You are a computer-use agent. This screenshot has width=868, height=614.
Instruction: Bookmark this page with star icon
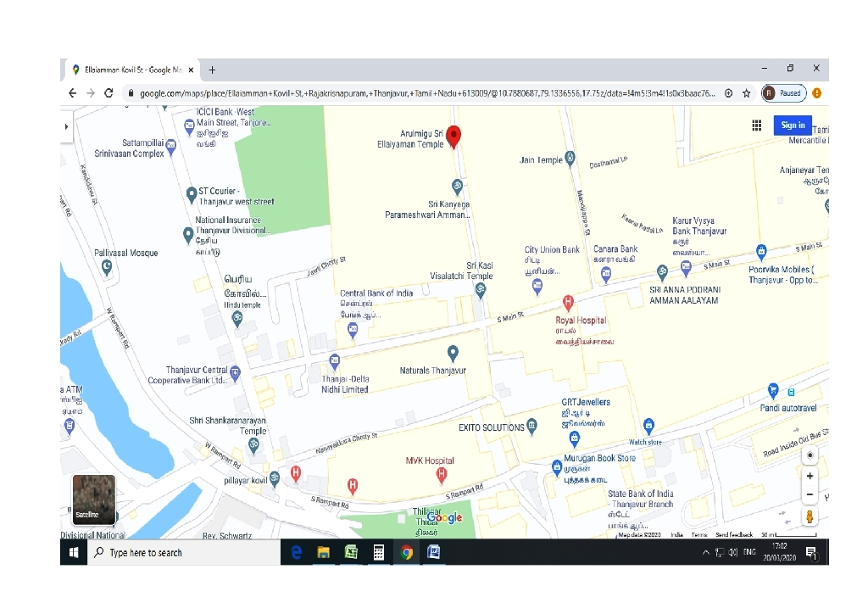(746, 93)
